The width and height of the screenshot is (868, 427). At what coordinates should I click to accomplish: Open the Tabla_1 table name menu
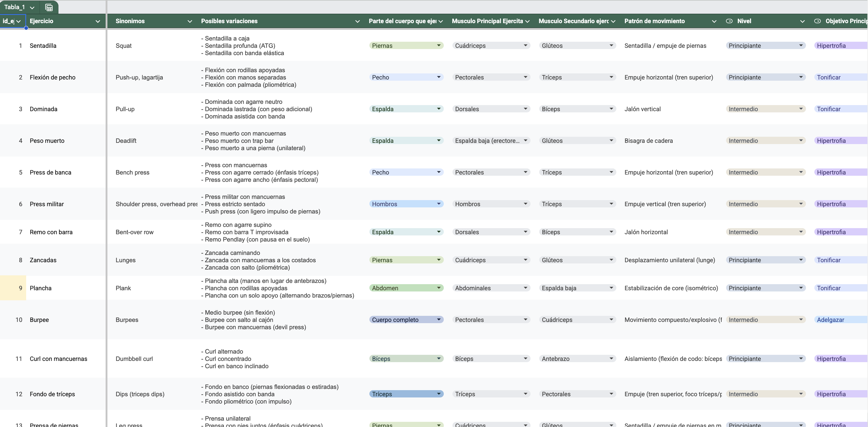(32, 7)
